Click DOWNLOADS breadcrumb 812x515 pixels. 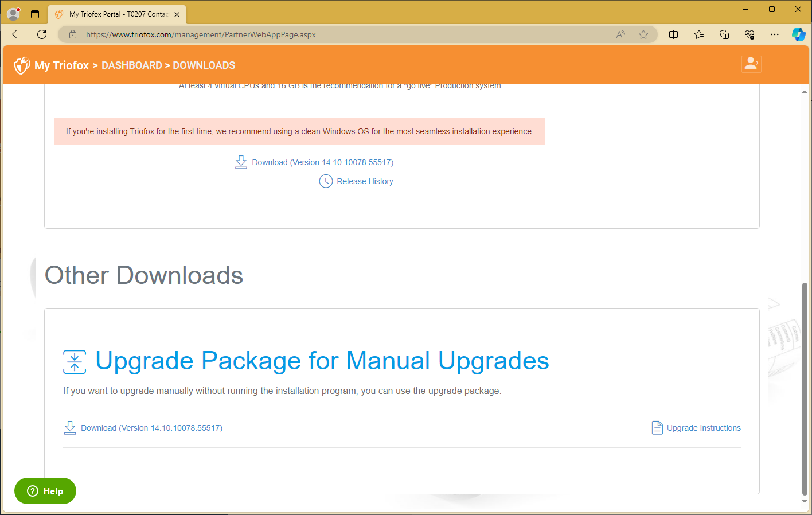(x=204, y=65)
